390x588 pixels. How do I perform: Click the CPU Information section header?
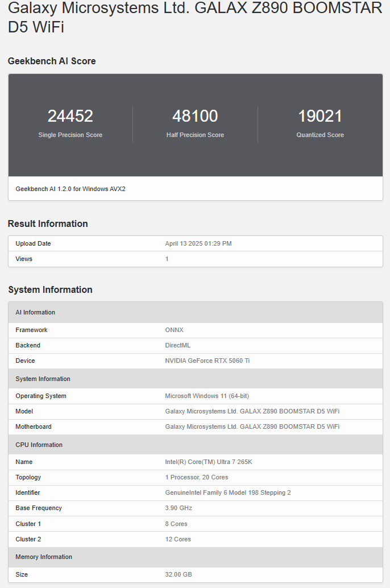(196, 445)
